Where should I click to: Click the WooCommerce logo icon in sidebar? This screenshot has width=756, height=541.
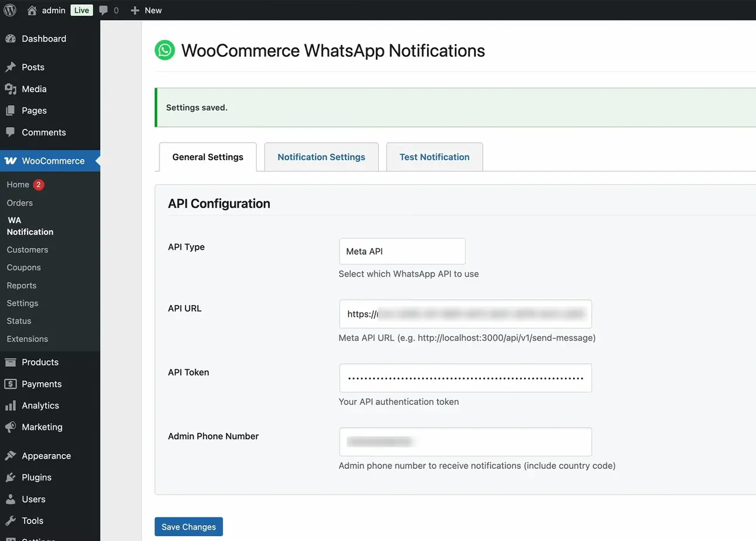click(11, 161)
